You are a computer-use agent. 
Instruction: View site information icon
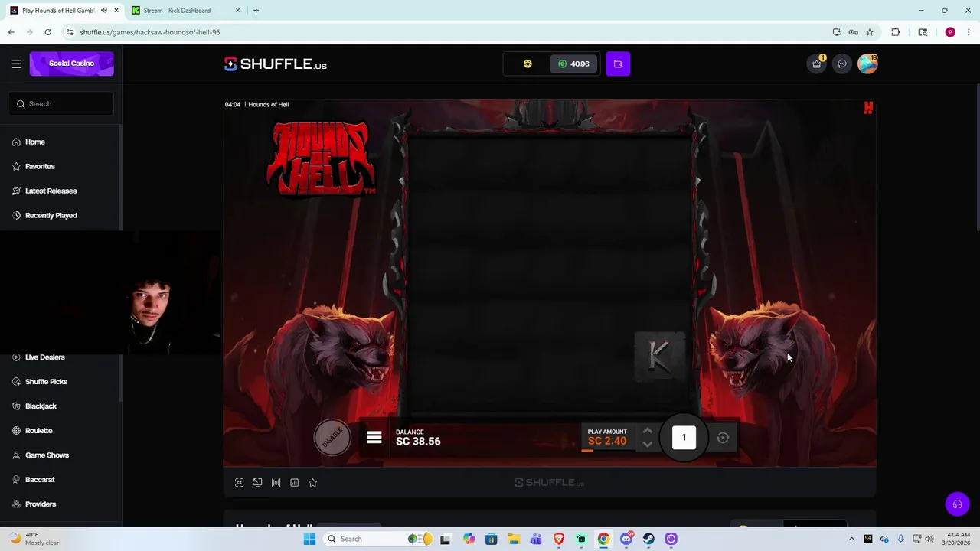coord(70,32)
